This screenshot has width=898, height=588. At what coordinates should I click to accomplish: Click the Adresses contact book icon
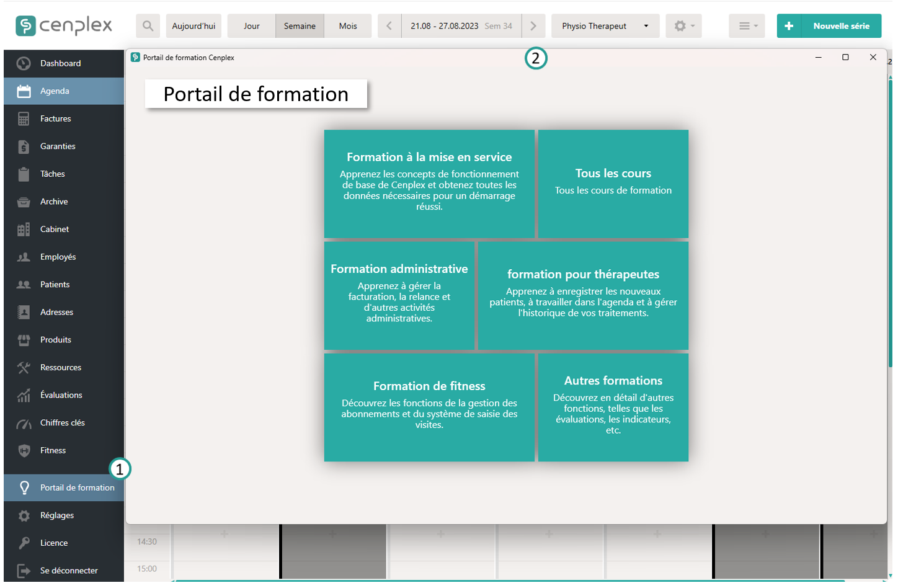[24, 312]
